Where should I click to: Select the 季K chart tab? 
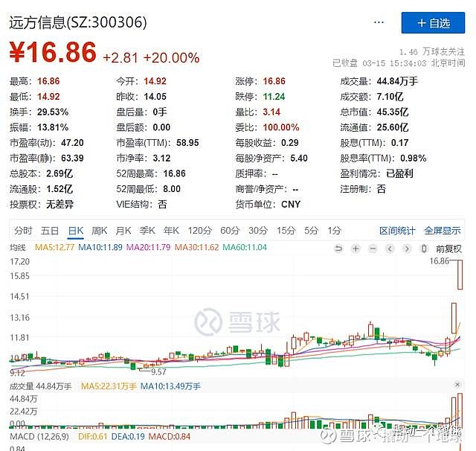147,231
